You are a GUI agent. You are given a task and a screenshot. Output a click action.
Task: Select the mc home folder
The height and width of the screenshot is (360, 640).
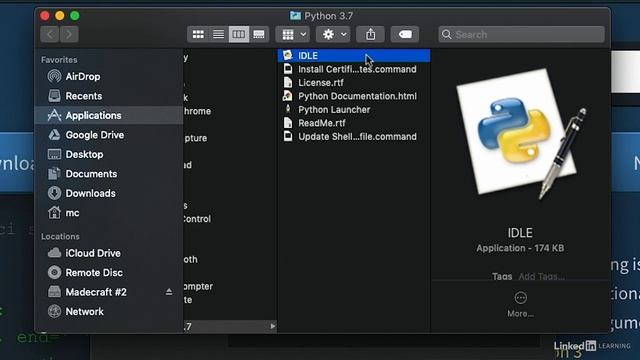109,213
